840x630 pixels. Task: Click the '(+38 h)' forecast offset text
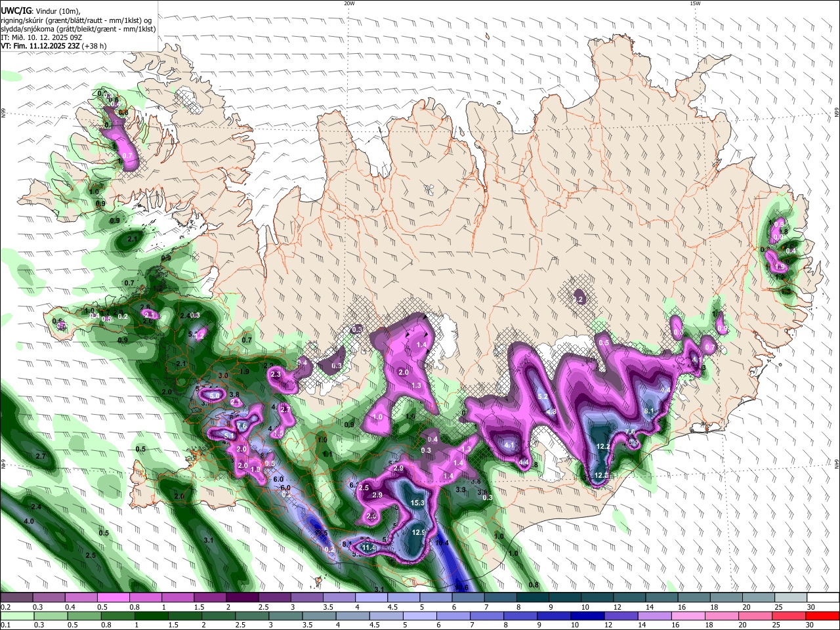pyautogui.click(x=94, y=46)
